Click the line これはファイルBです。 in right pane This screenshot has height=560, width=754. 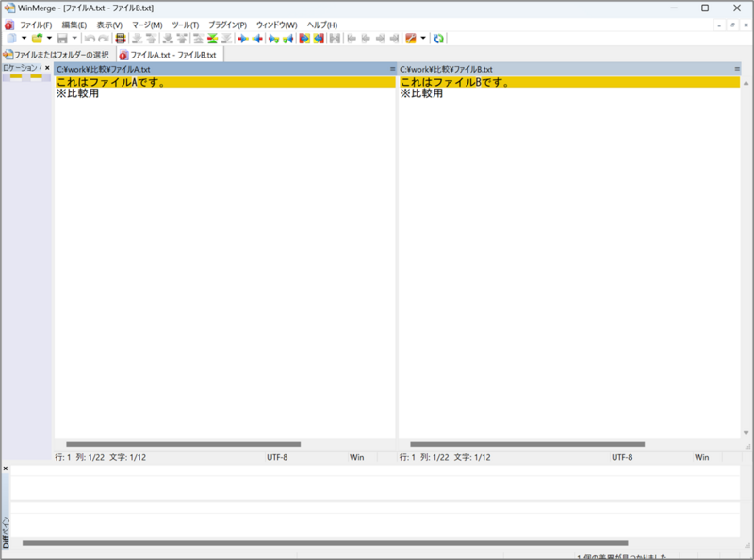pyautogui.click(x=569, y=82)
